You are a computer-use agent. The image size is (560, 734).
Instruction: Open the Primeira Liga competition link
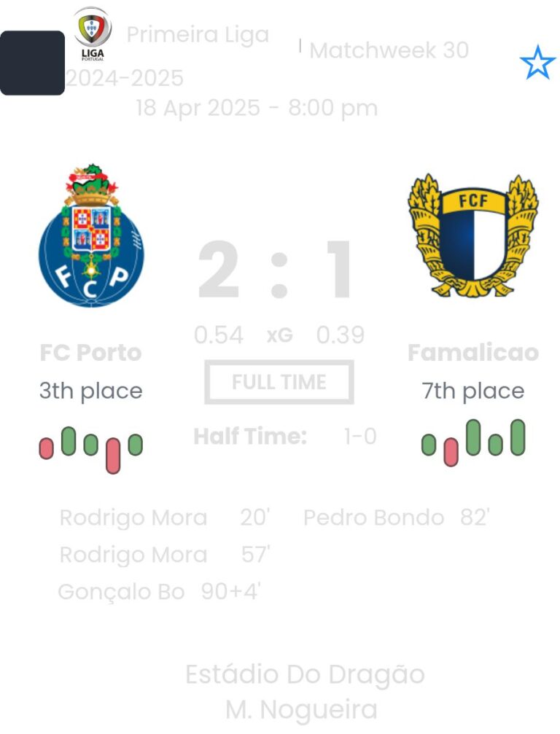coord(198,35)
